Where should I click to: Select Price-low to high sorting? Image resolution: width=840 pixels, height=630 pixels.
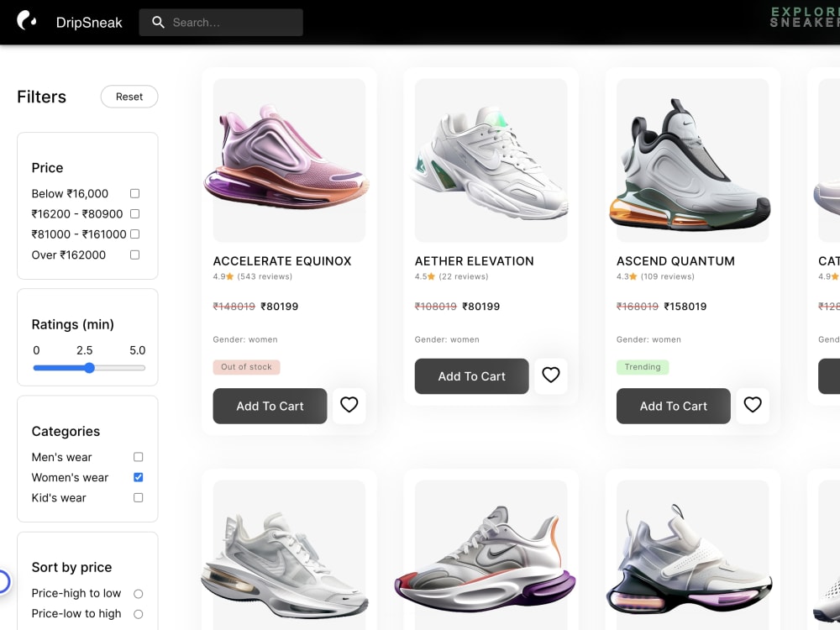139,614
